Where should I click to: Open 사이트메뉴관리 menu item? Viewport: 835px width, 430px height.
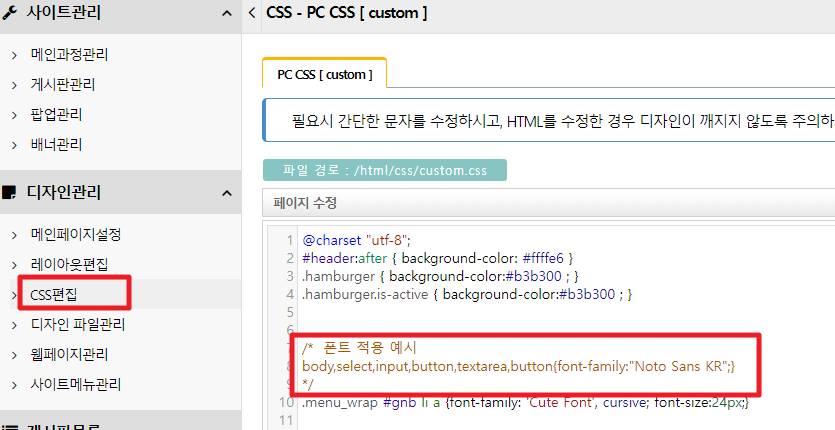coord(76,385)
